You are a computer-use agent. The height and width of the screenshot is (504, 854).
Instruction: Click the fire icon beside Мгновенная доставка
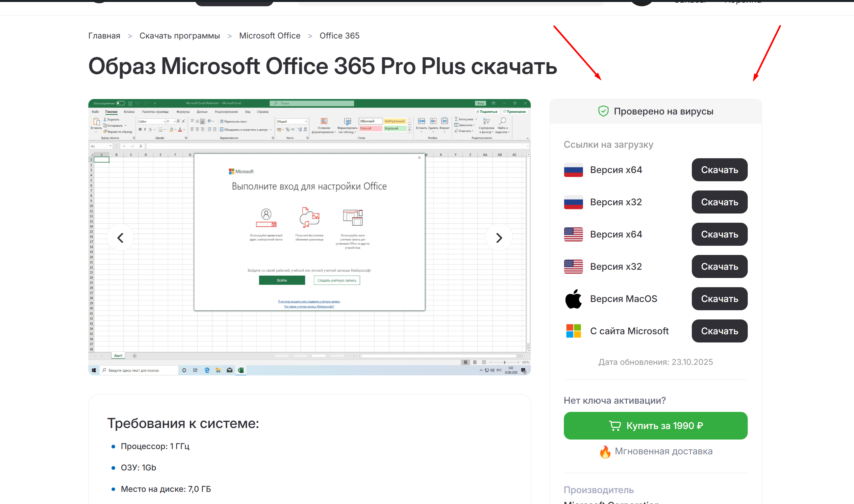[x=605, y=452]
